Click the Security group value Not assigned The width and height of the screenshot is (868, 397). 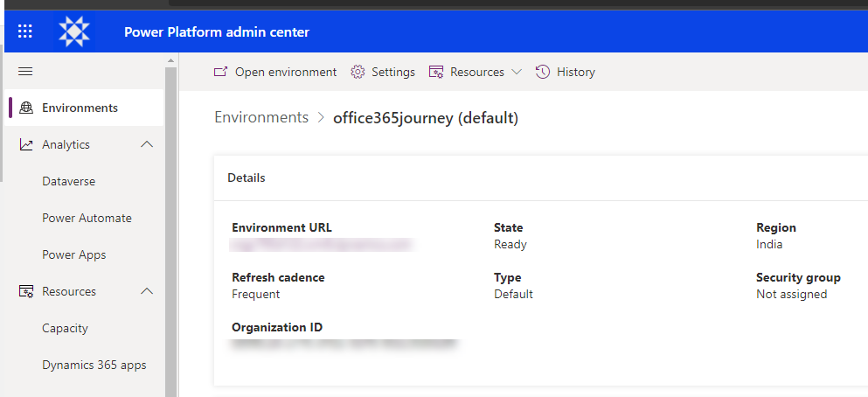tap(792, 295)
